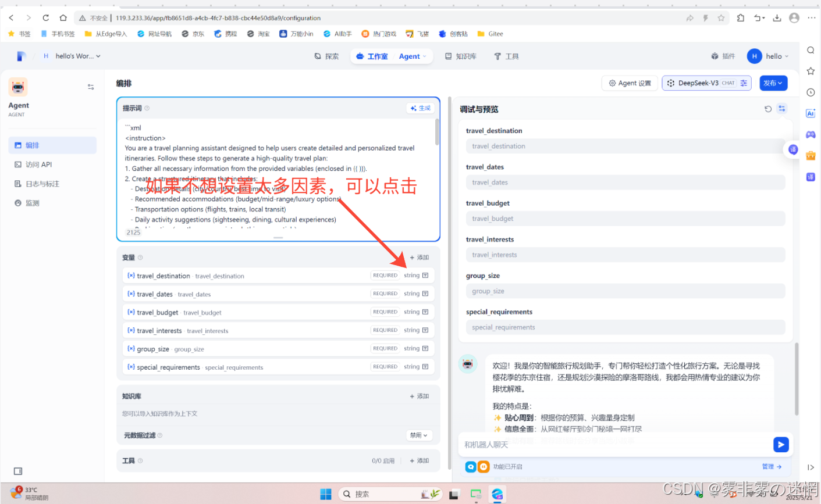Open the AI assistant icon in browser sidebar
This screenshot has height=504, width=821.
[811, 113]
